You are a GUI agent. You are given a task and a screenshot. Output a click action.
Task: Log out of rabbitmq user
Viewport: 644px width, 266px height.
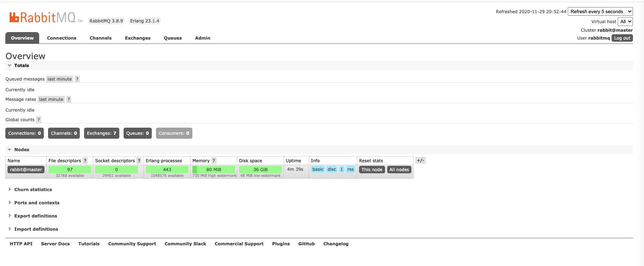pos(622,38)
